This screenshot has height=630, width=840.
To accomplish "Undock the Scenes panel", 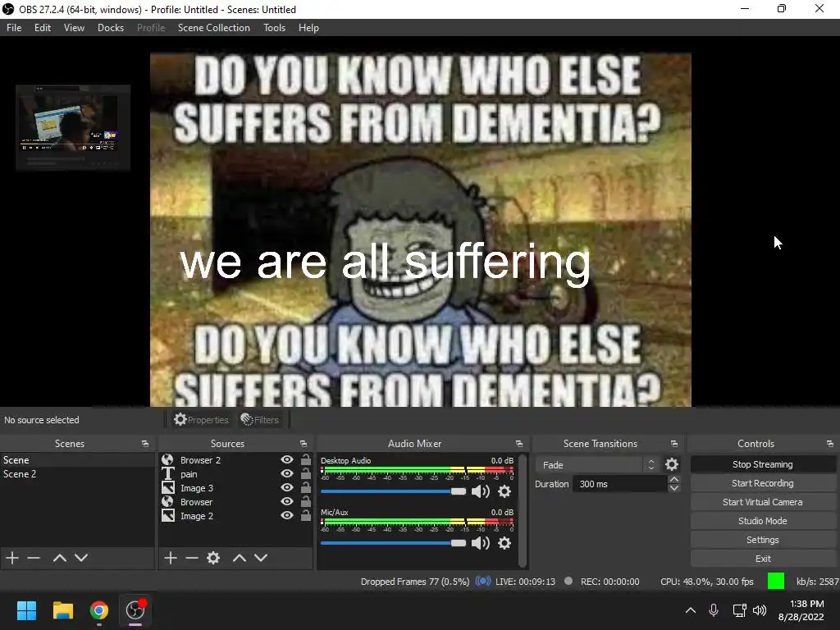I will point(145,444).
